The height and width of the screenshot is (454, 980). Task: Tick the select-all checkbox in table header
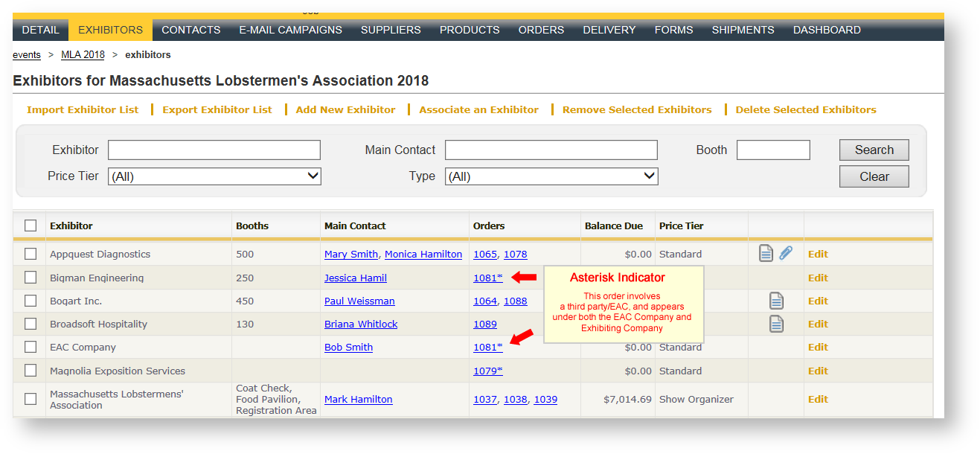pos(31,226)
